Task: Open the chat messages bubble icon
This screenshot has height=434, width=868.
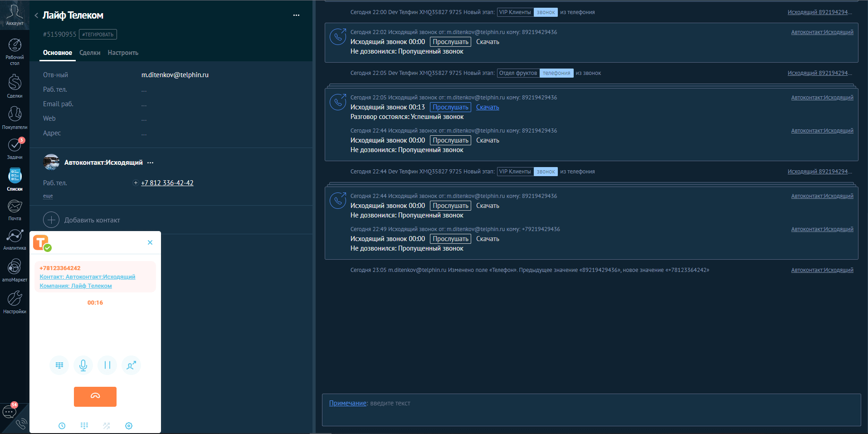Action: [9, 412]
